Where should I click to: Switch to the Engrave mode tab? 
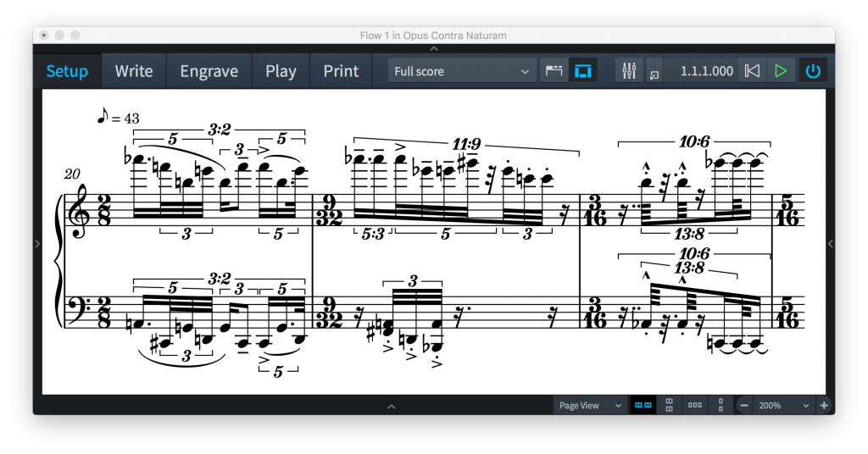(209, 71)
